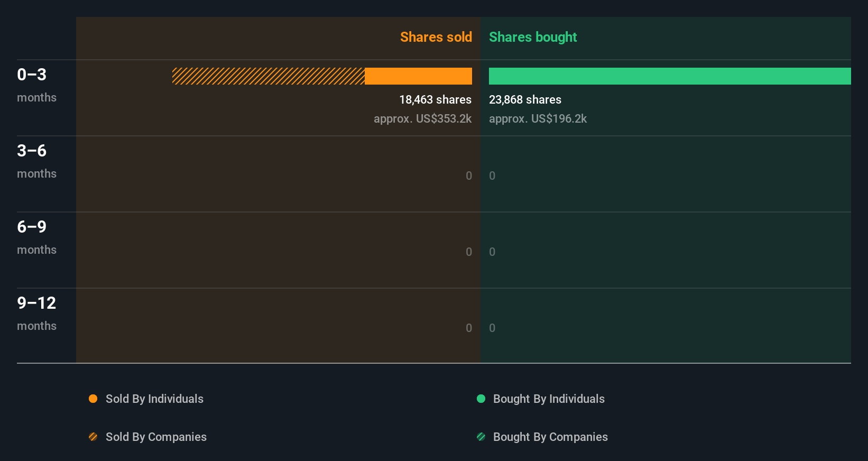Click the green Bought By Individuals legend dot
The image size is (868, 461).
point(481,399)
